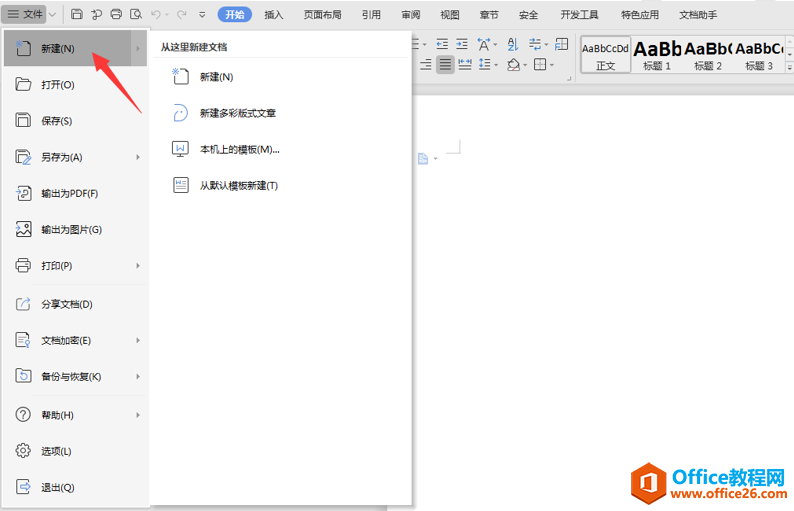Screen dimensions: 794x511
Task: Switch to the 文档助手 ribbon tab
Action: (698, 15)
